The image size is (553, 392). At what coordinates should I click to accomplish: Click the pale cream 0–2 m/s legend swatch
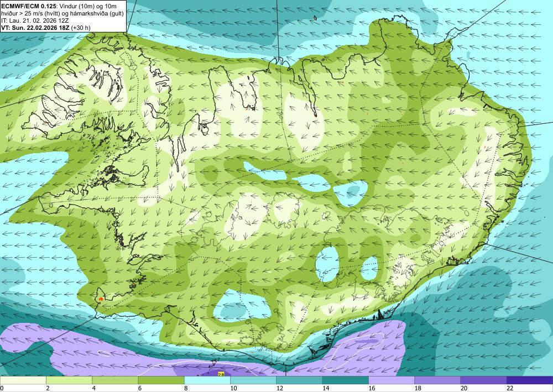pos(23,380)
